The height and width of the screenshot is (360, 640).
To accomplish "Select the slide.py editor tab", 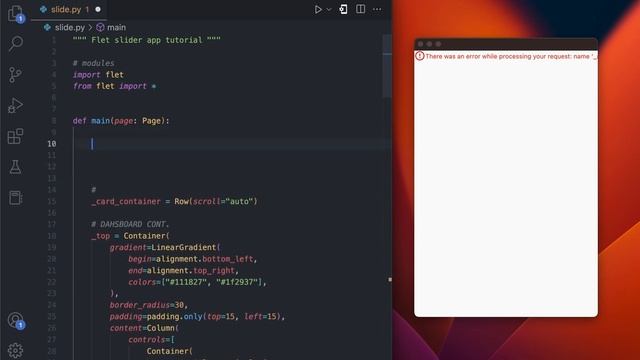I will [x=69, y=9].
